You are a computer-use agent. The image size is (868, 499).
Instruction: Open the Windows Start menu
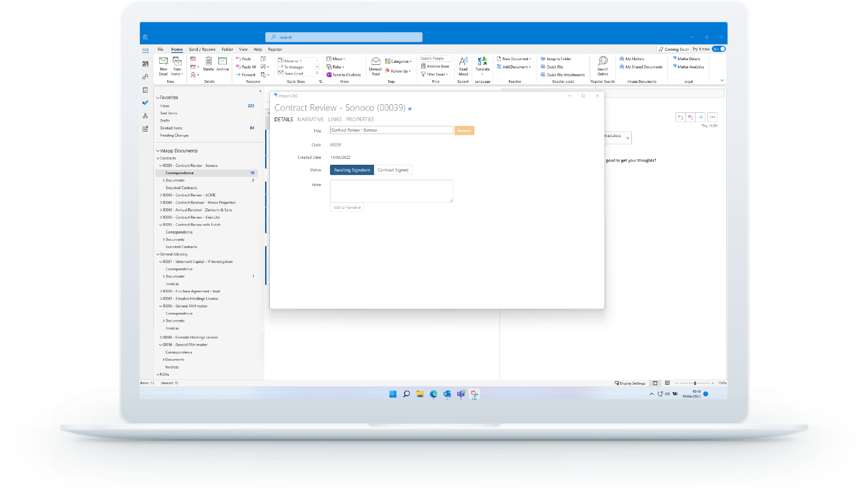[393, 394]
